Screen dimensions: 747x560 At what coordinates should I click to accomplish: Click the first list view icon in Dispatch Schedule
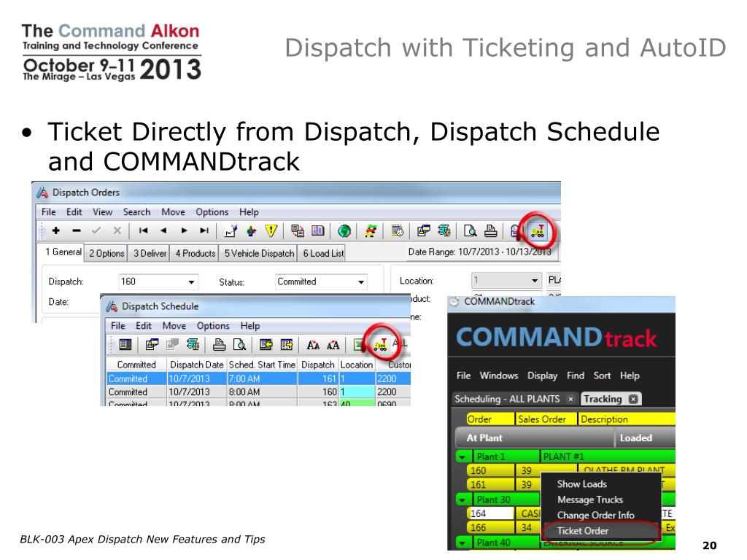point(125,345)
